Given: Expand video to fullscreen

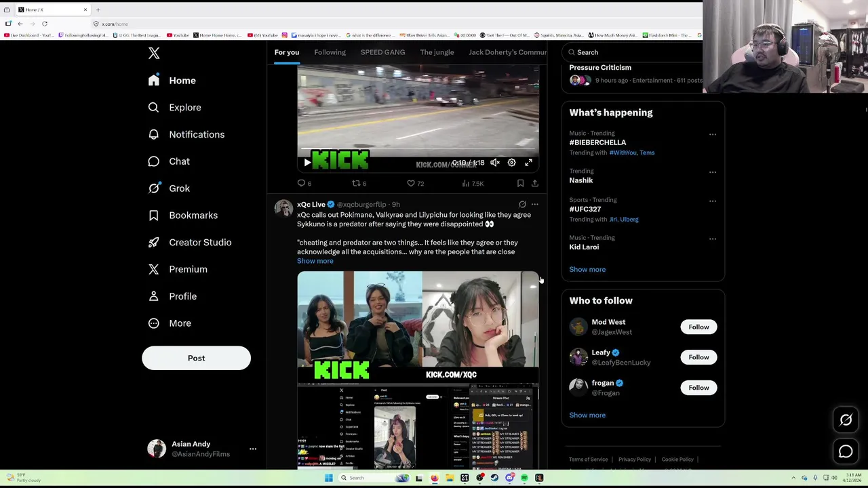Looking at the screenshot, I should [x=528, y=163].
